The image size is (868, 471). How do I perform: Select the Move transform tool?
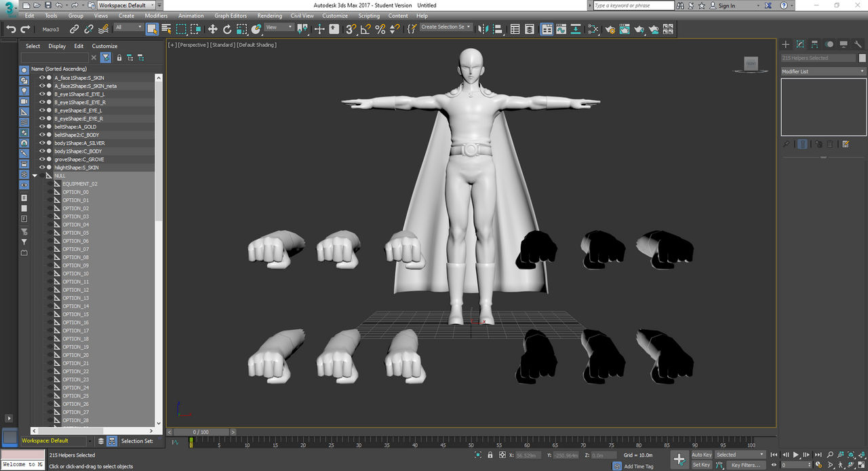(x=212, y=29)
